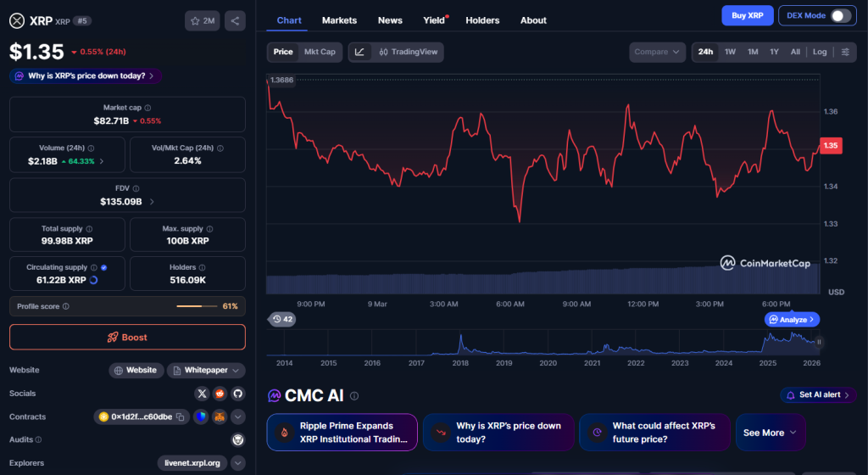Open the Compare dropdown
The height and width of the screenshot is (475, 868).
657,53
